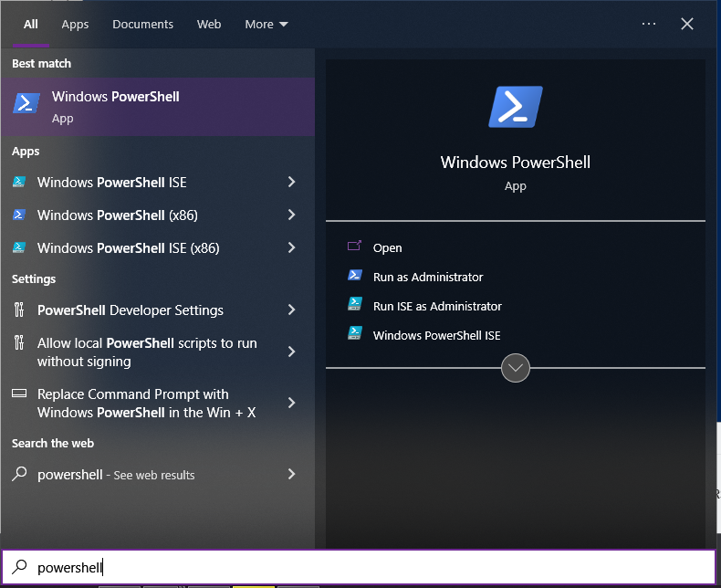Click Open in the preview pane
Viewport: 721px width, 588px height.
pos(387,248)
